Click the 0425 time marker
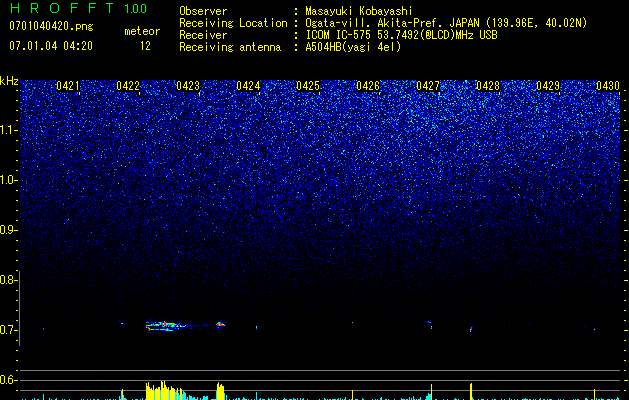Screen dimensions: 629x400 point(308,86)
